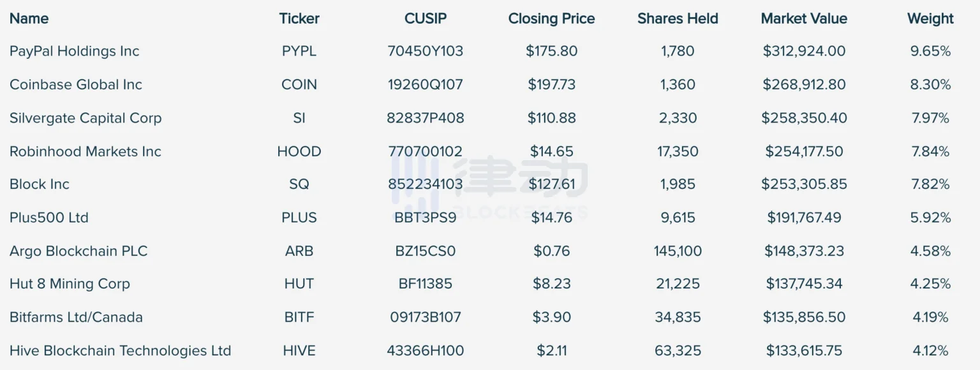Click the $268,912.80 market value cell
The height and width of the screenshot is (370, 980).
pos(804,84)
